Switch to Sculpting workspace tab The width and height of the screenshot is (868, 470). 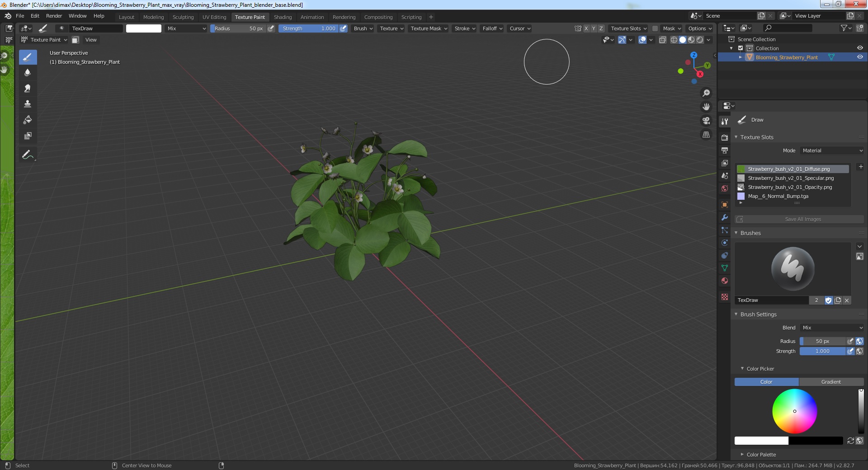tap(183, 17)
